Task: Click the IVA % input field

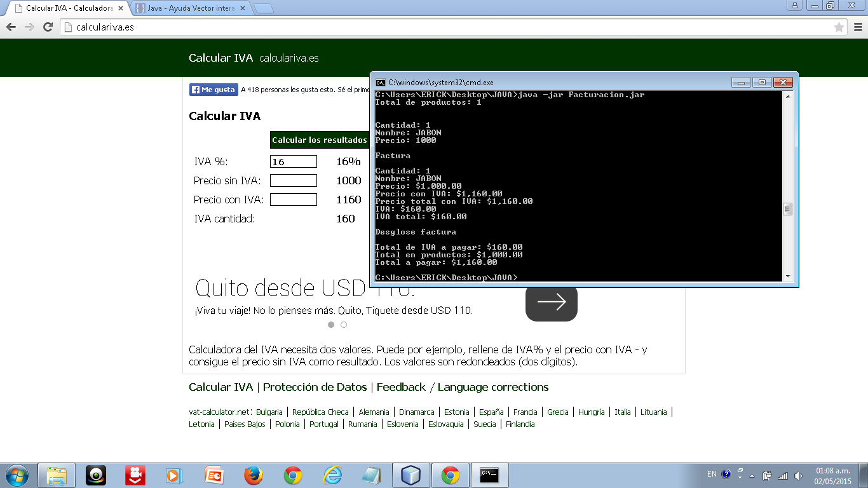Action: pyautogui.click(x=294, y=161)
